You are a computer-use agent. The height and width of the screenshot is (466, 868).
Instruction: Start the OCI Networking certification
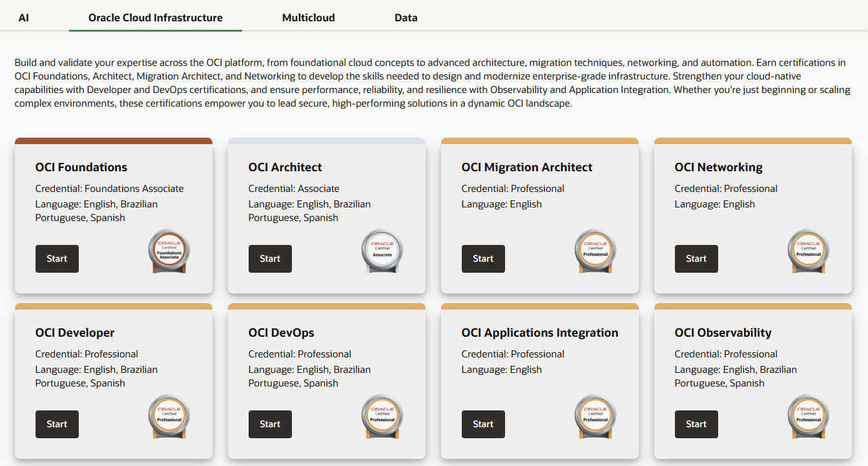coord(696,259)
